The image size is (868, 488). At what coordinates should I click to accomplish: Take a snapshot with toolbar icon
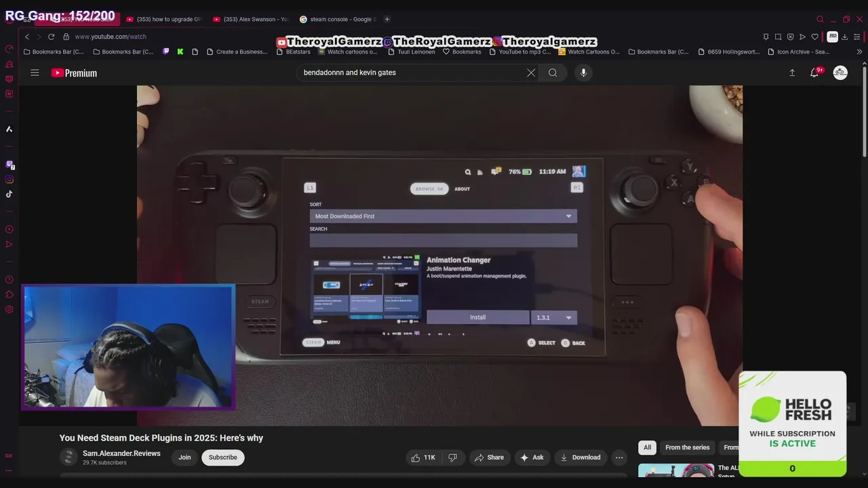point(778,37)
